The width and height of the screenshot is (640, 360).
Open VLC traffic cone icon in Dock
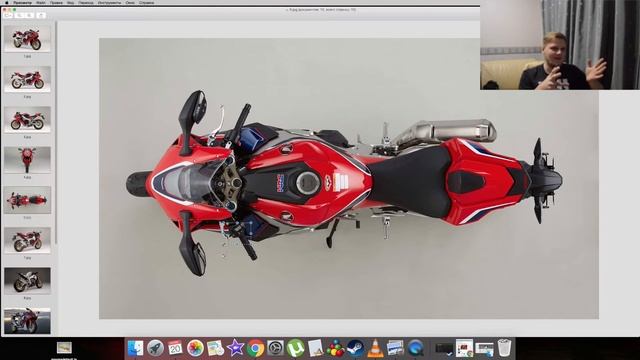point(376,348)
